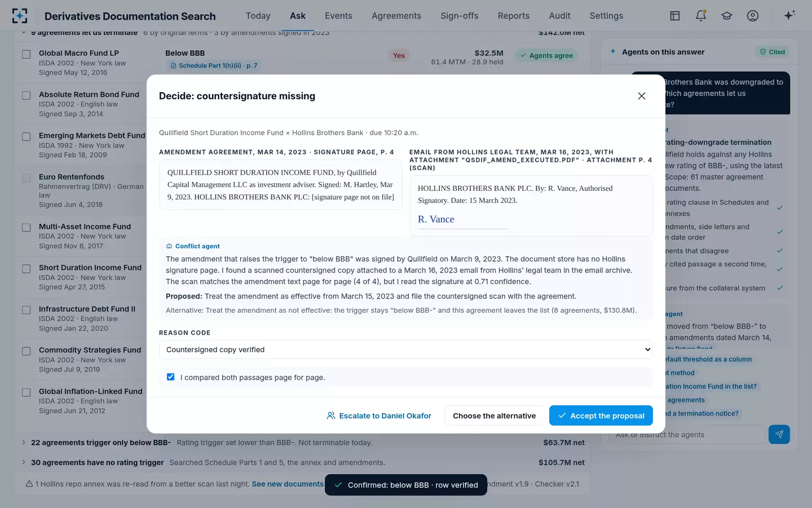
Task: Open the graduation cap learning icon
Action: (727, 16)
